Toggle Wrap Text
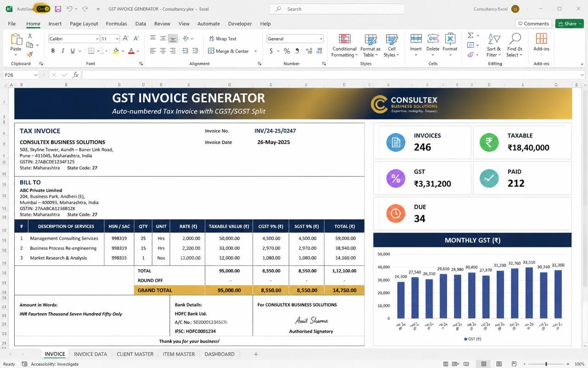The image size is (588, 368). click(x=222, y=39)
